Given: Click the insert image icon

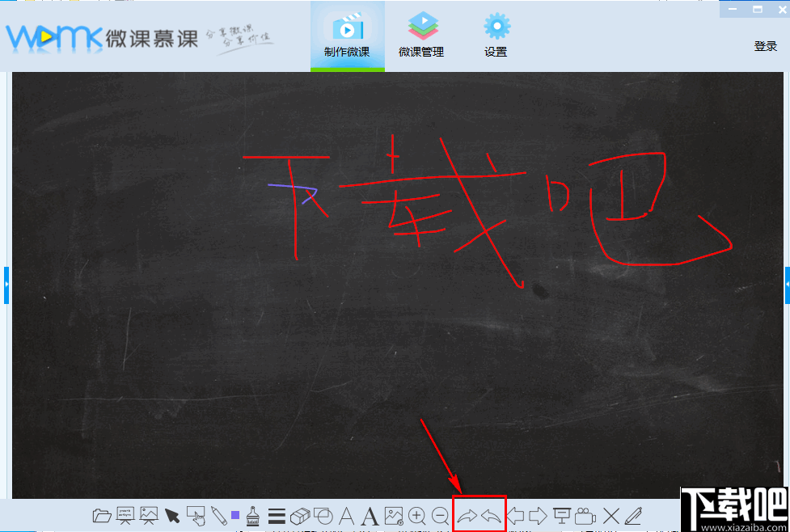Looking at the screenshot, I should click(x=394, y=516).
